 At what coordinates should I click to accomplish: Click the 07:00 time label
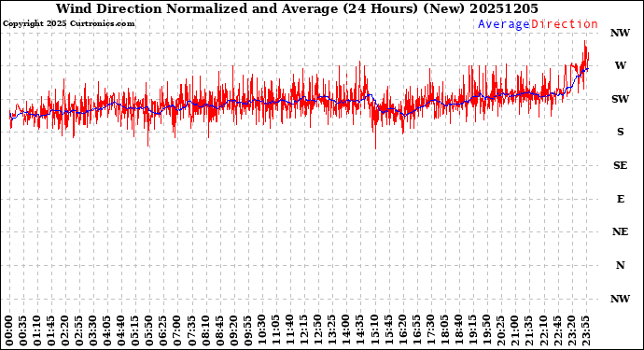tap(177, 330)
